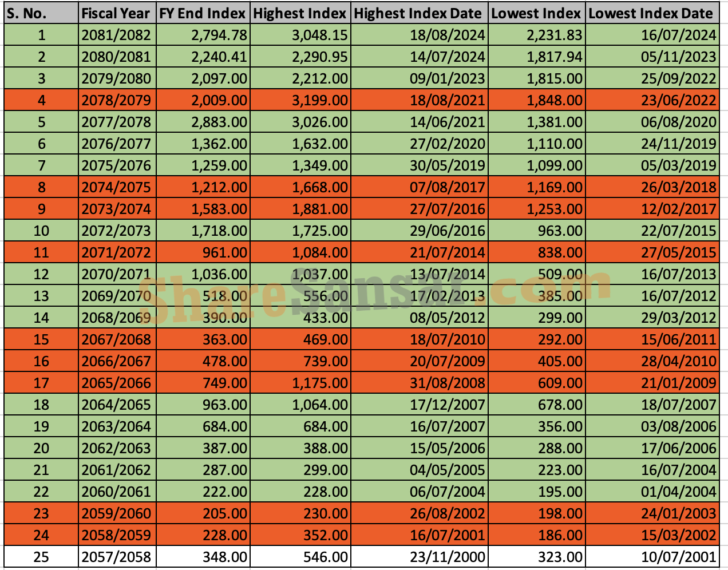This screenshot has height=570, width=728.
Task: Select the Fiscal Year column header
Action: click(117, 13)
